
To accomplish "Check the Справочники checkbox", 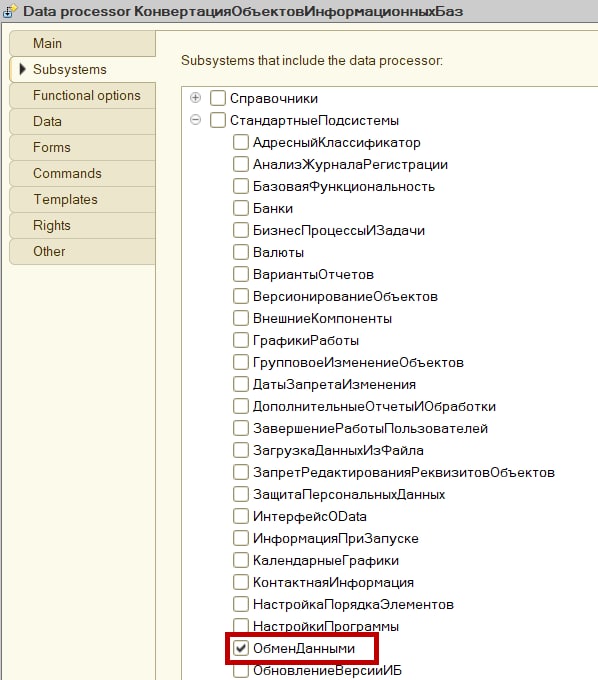I will (x=218, y=98).
